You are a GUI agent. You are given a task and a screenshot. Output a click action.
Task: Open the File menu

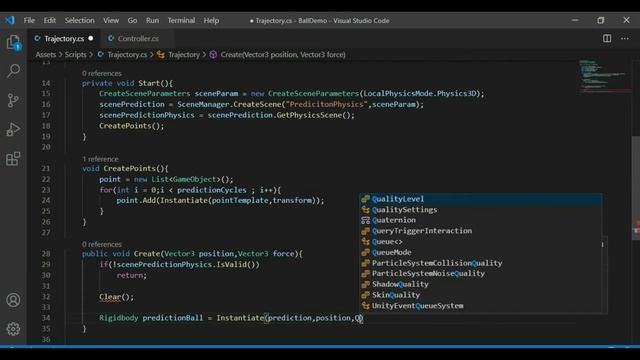click(x=29, y=20)
